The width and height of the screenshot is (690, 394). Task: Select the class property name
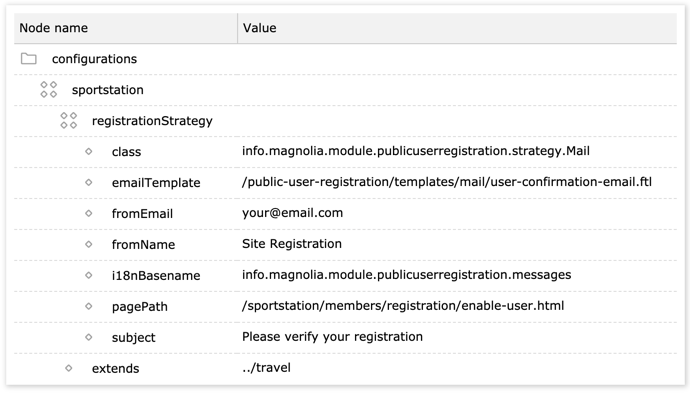pyautogui.click(x=126, y=152)
